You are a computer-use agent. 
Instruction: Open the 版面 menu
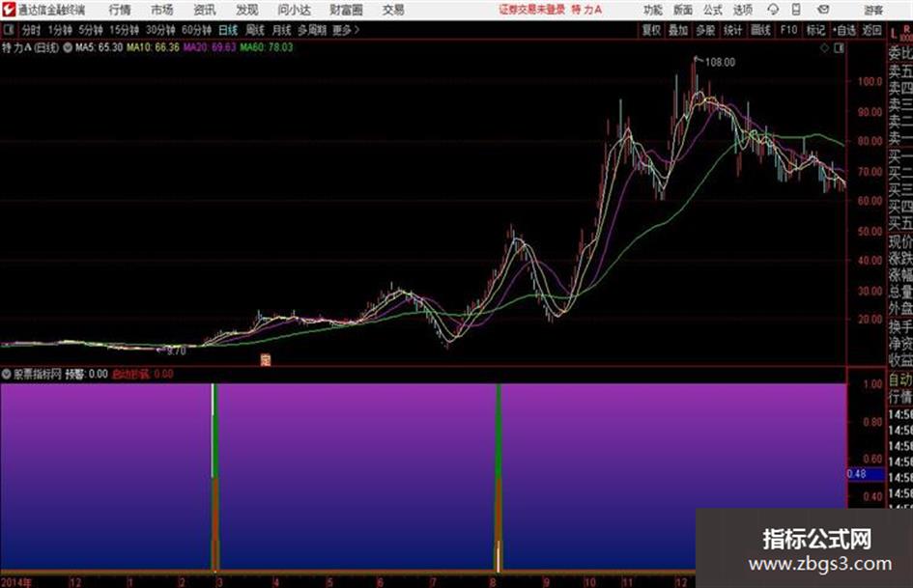point(683,10)
